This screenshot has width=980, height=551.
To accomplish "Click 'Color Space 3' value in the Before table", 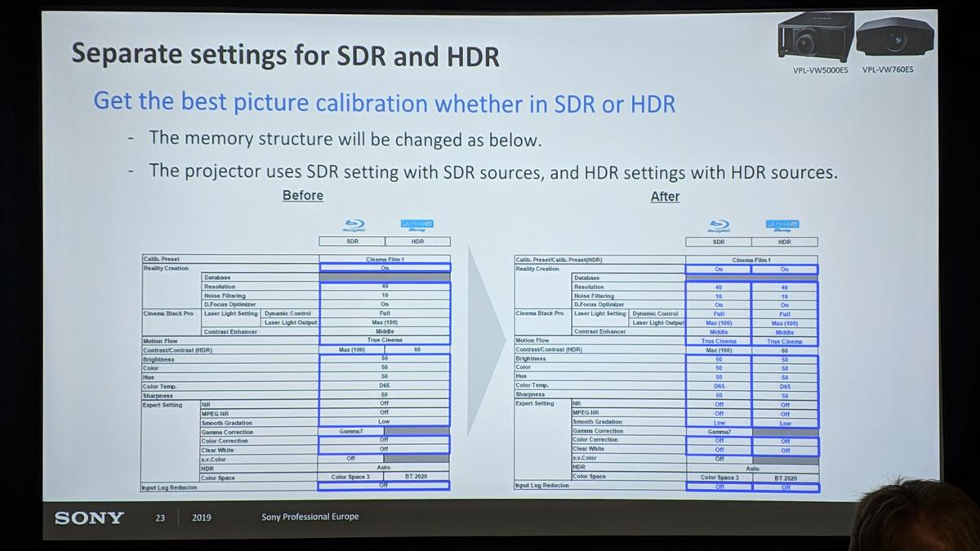I will (352, 477).
